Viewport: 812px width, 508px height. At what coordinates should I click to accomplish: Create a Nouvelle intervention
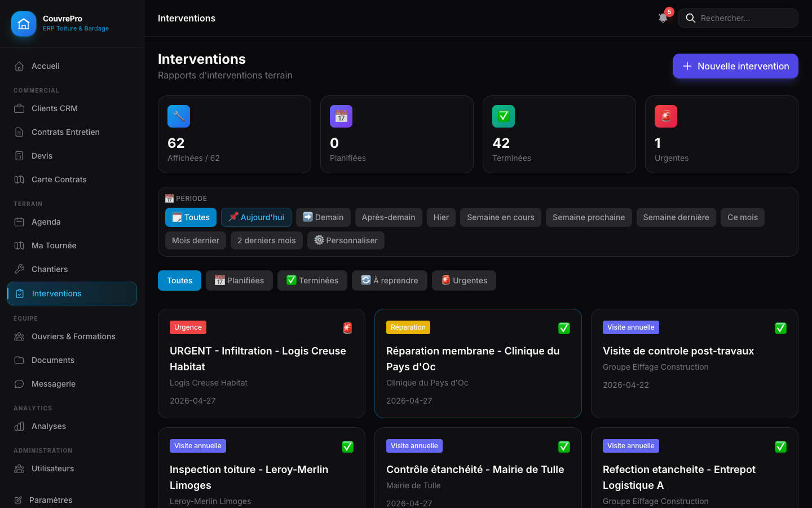click(x=735, y=66)
